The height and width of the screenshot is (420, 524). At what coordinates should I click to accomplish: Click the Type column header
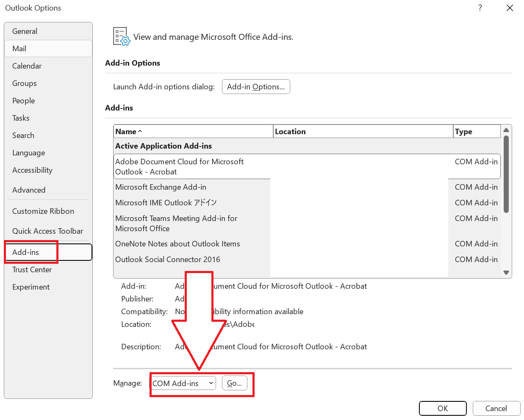[477, 132]
